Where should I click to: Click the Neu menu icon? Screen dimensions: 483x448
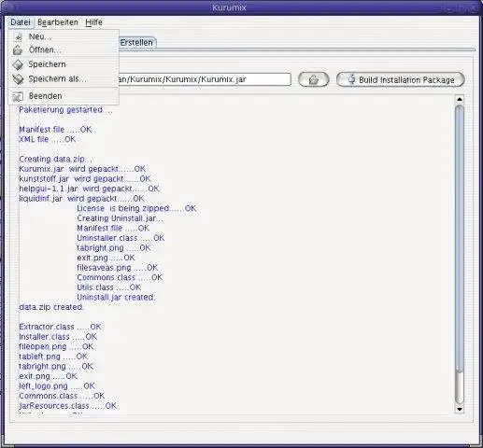point(18,37)
